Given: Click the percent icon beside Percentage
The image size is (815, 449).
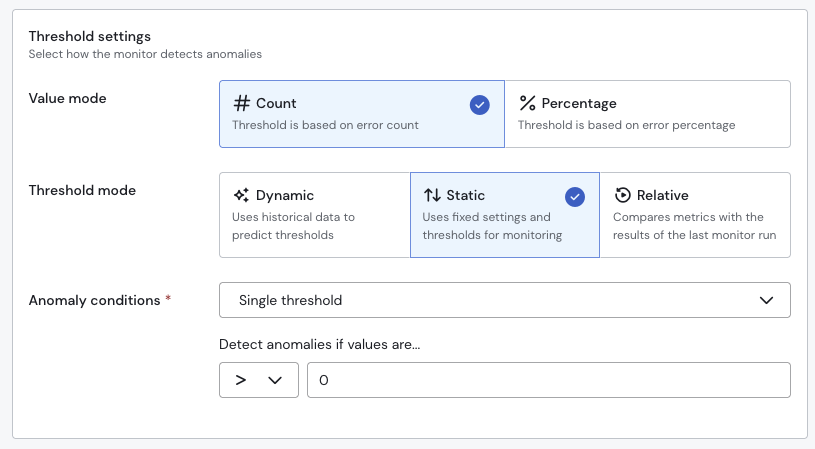Looking at the screenshot, I should click(x=527, y=103).
